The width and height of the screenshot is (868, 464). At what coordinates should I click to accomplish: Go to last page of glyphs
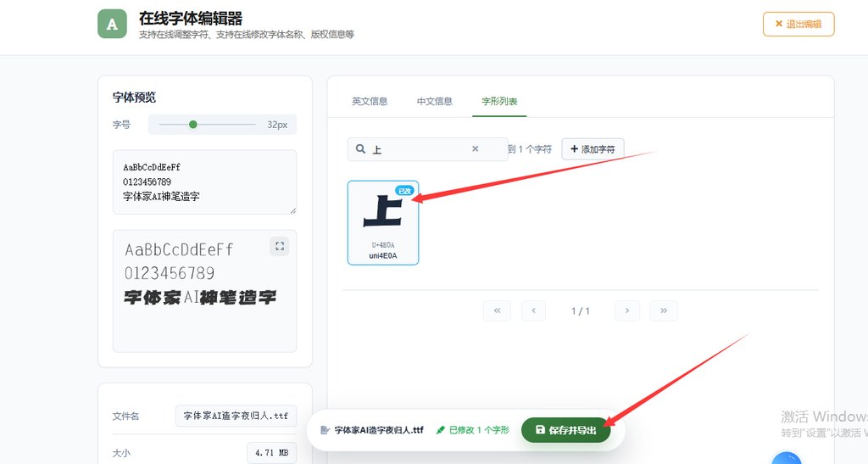point(664,310)
